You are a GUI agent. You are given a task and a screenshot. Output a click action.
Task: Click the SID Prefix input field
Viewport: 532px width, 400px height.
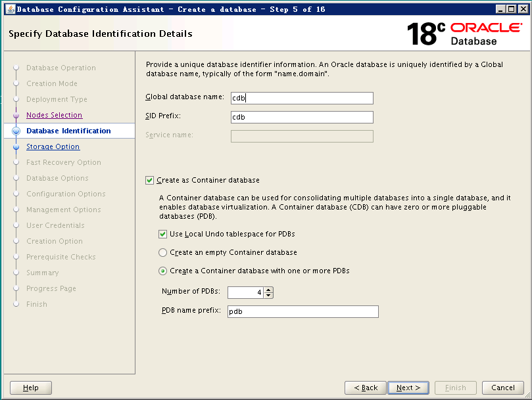click(x=302, y=117)
